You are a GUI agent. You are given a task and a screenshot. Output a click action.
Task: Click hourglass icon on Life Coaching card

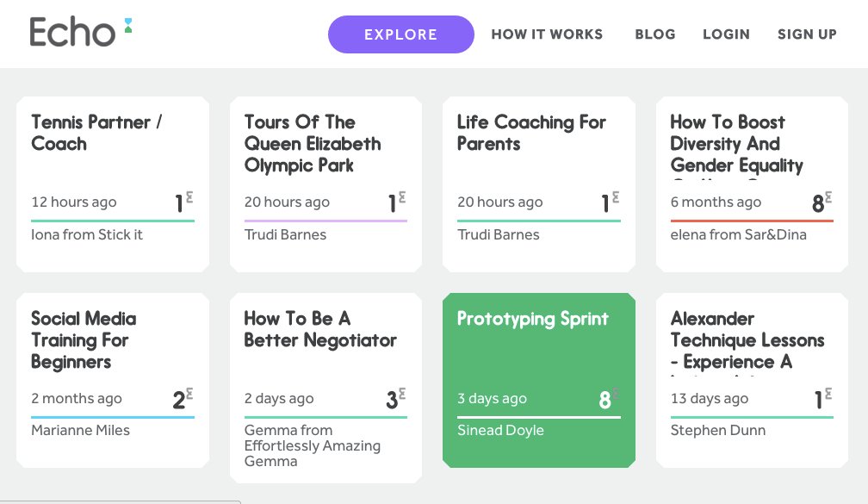pos(616,197)
